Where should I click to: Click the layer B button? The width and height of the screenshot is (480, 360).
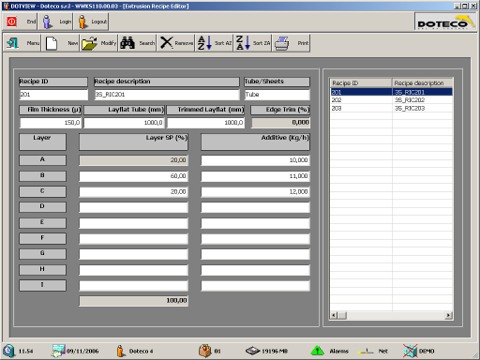click(x=43, y=175)
